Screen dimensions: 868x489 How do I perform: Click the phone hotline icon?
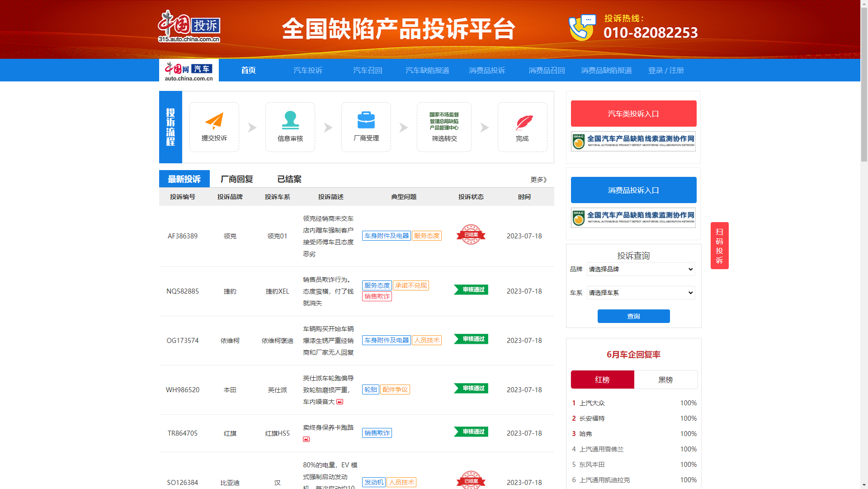[582, 28]
